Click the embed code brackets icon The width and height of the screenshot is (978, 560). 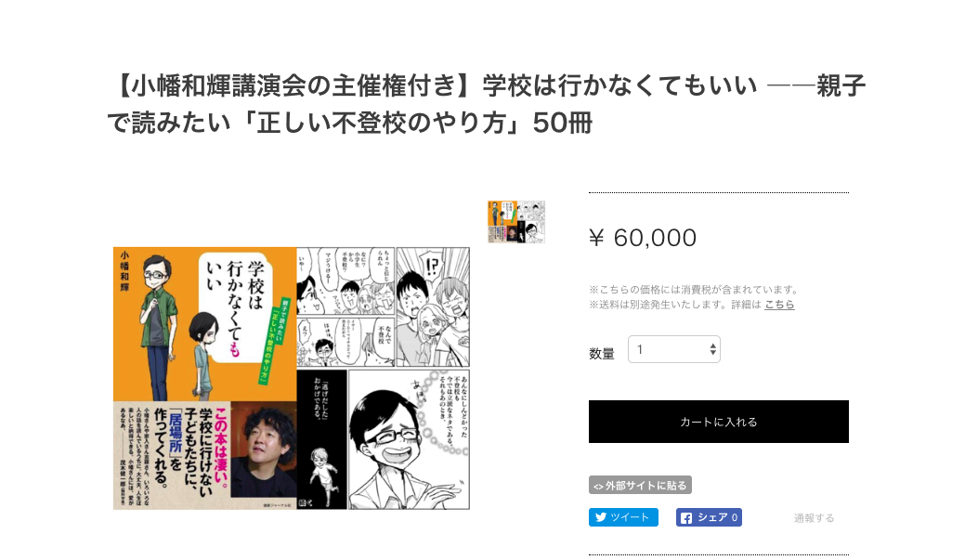click(x=598, y=486)
